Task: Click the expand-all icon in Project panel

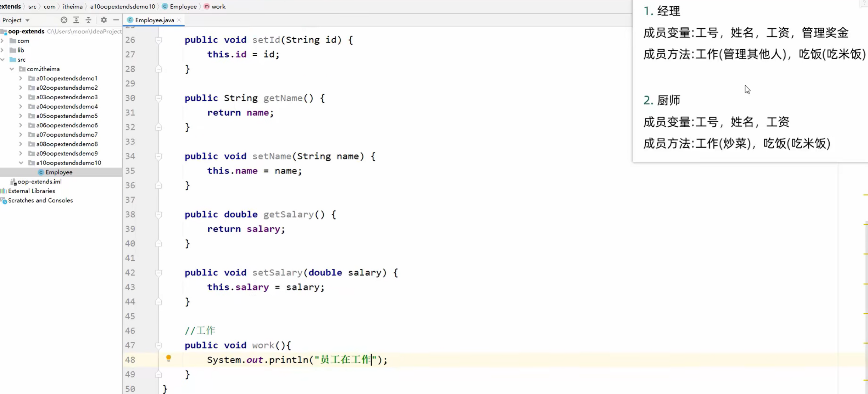Action: click(76, 20)
